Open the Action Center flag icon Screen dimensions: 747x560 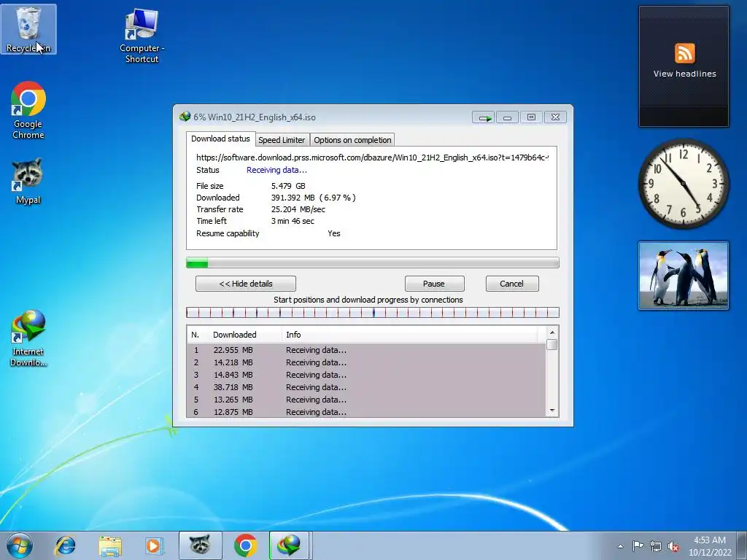pyautogui.click(x=638, y=546)
